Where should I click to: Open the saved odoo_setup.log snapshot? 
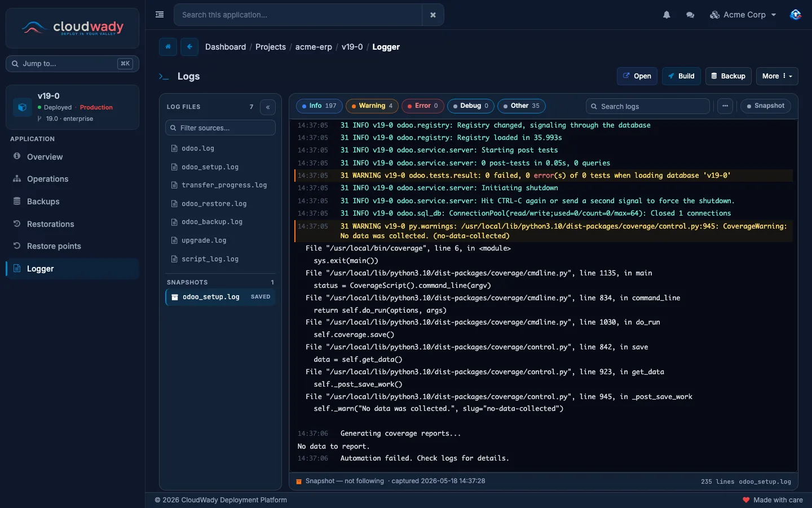220,297
